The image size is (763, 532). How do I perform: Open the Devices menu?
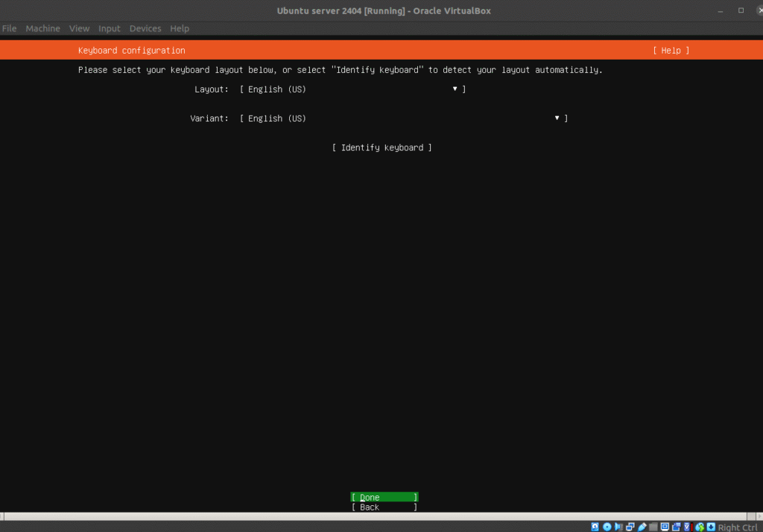(x=145, y=28)
